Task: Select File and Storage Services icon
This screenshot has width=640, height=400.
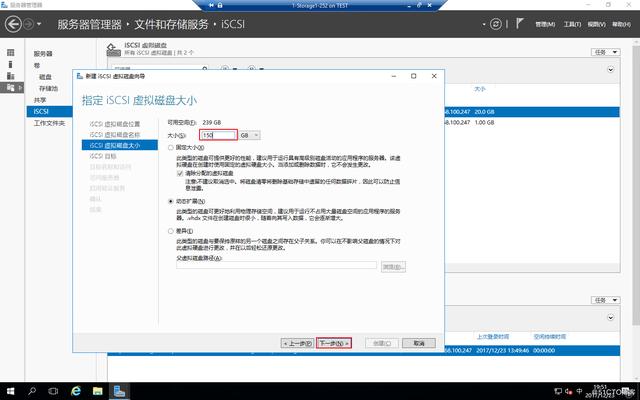Action: (11, 87)
